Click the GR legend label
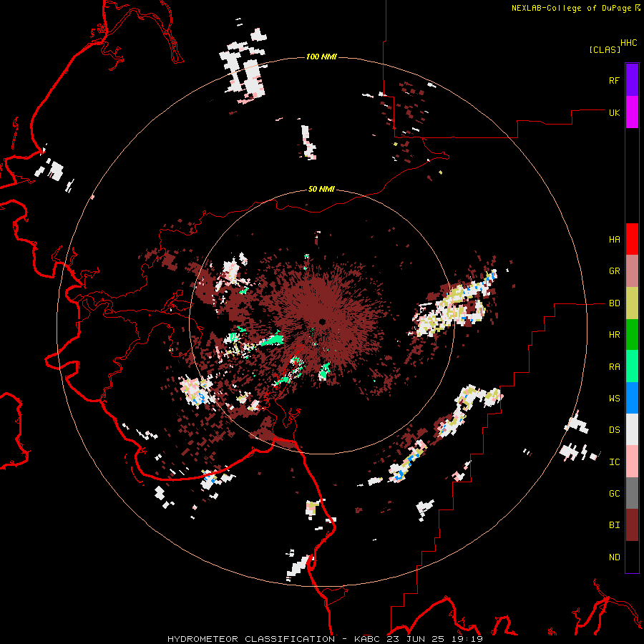 click(614, 271)
